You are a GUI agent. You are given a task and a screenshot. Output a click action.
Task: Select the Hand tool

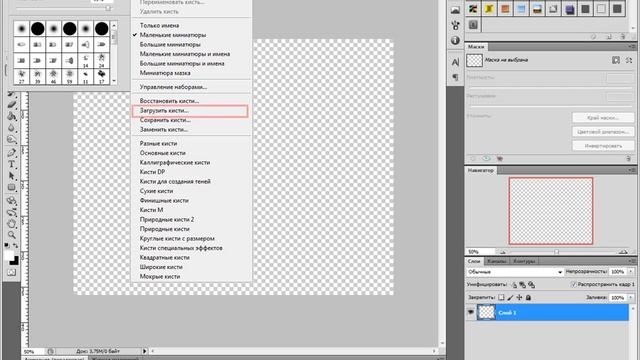point(11,223)
